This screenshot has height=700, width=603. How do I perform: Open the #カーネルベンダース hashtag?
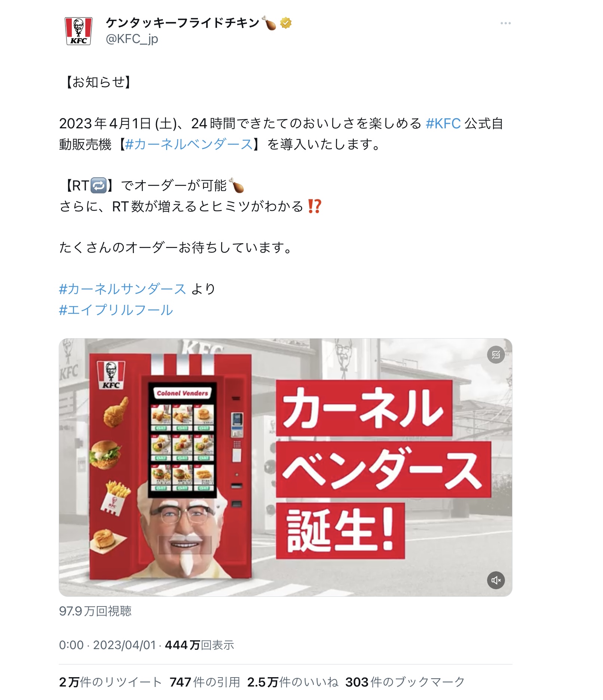(189, 144)
